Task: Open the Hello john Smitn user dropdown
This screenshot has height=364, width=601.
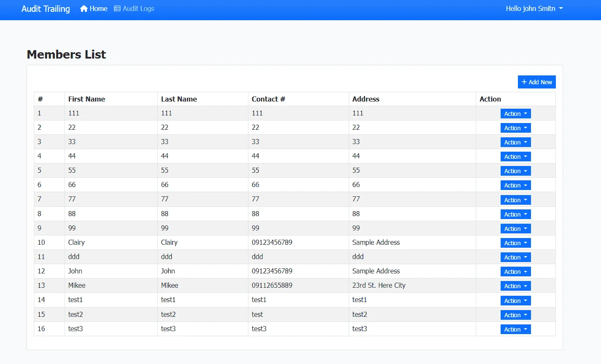Action: tap(534, 8)
